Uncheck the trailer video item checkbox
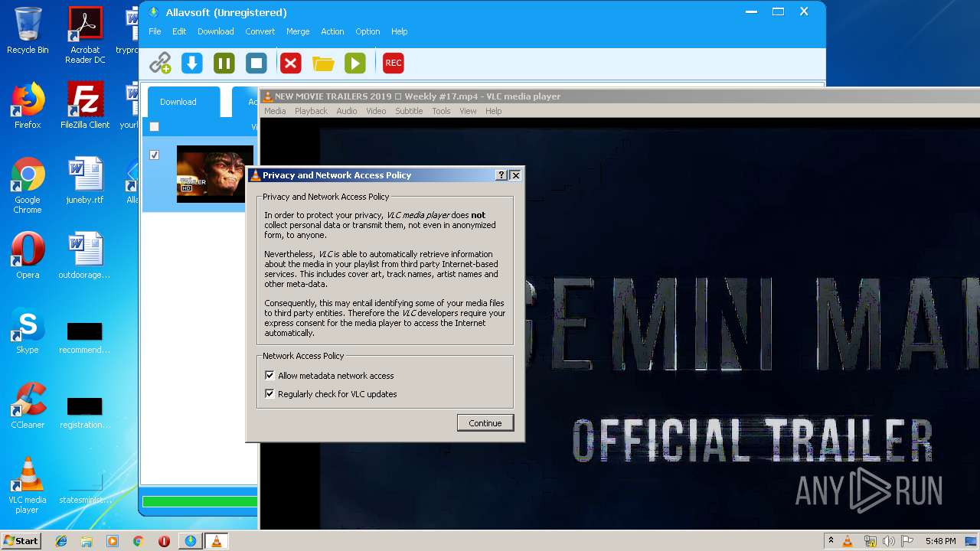 tap(155, 155)
